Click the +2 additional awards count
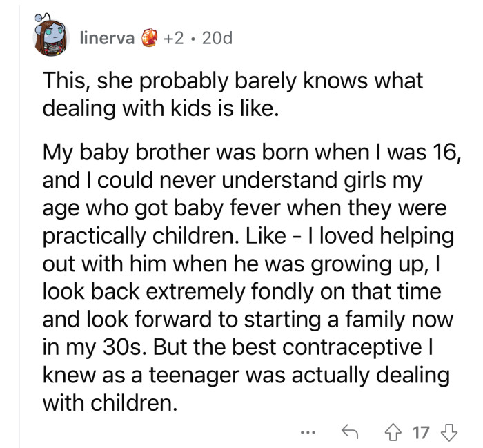Viewport: 483px width, 448px height. [173, 38]
